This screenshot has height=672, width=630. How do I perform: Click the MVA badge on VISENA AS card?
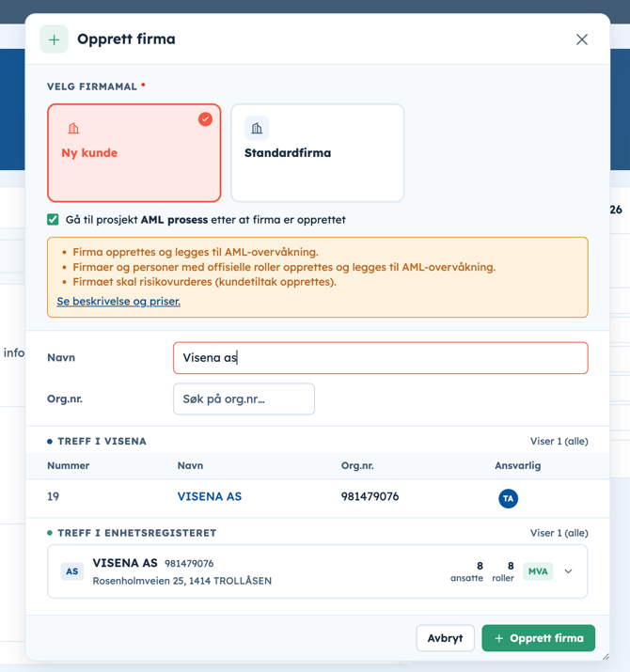tap(538, 571)
